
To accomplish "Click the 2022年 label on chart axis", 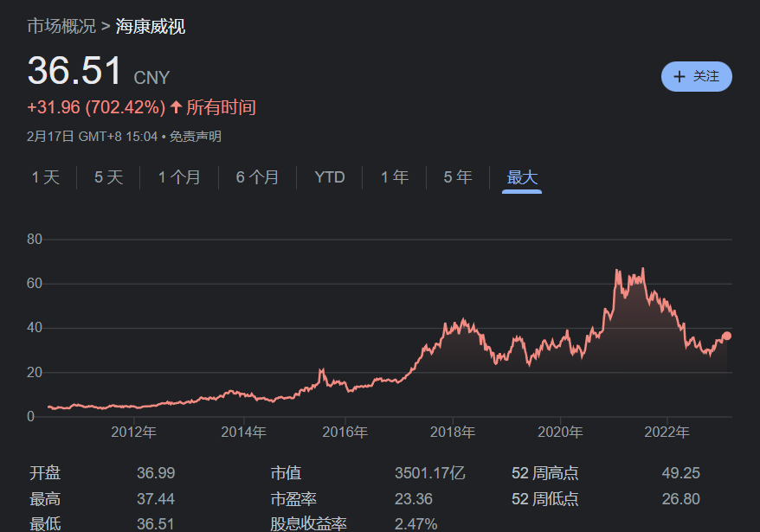I will coord(667,432).
